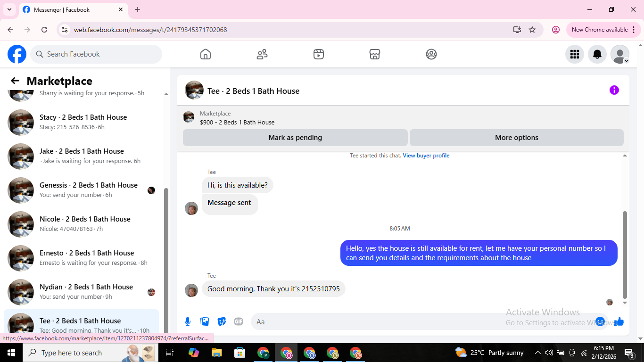644x362 pixels.
Task: Click Tee's message with phone number
Action: 273,289
